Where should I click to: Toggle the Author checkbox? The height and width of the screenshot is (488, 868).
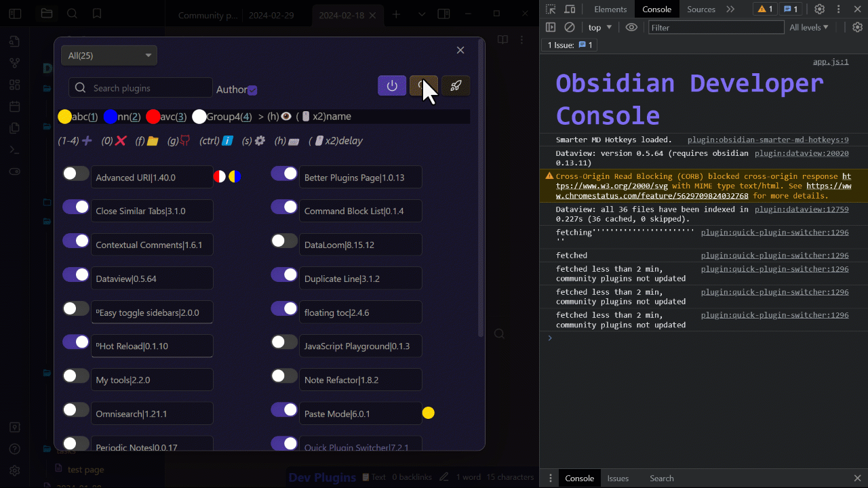pos(252,90)
